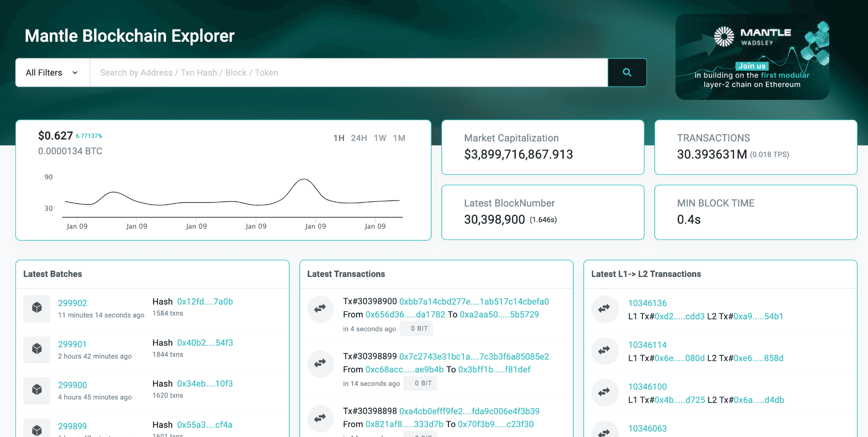Switch price chart to 24H
Viewport: 868px width, 437px height.
[x=359, y=138]
